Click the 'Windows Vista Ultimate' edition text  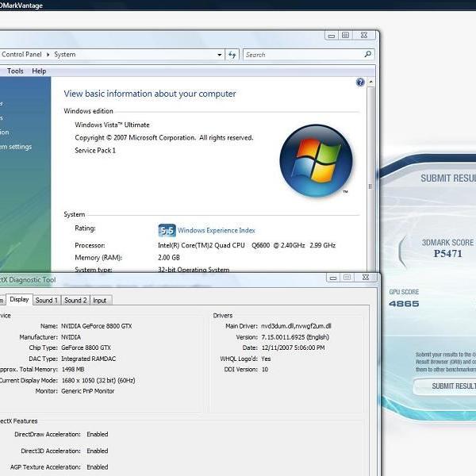[112, 125]
